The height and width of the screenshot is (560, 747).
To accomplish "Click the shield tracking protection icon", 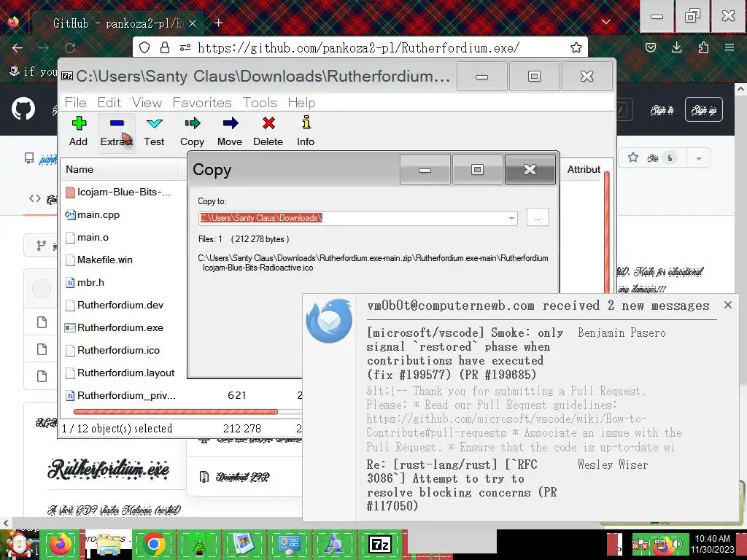I will pos(144,47).
